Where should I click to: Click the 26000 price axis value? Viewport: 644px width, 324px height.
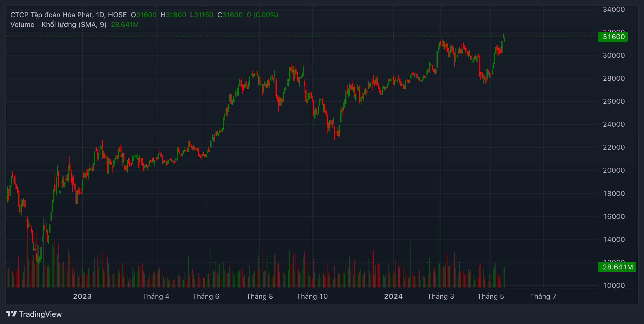pyautogui.click(x=614, y=101)
